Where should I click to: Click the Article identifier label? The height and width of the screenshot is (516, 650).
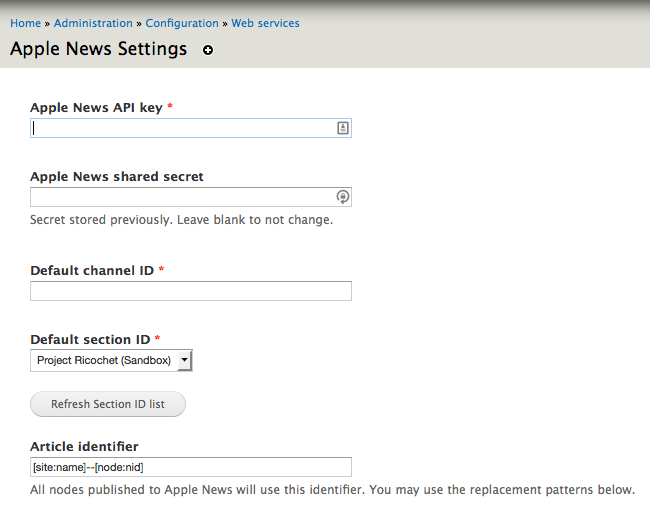85,446
